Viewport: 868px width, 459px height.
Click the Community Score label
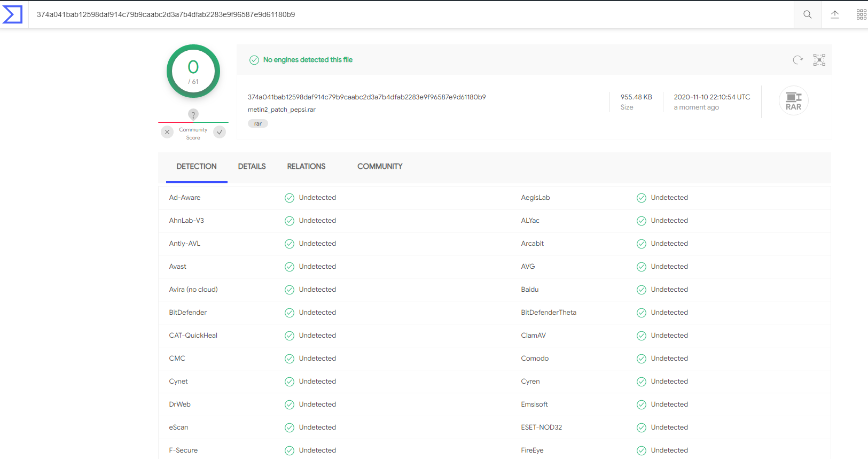tap(193, 134)
